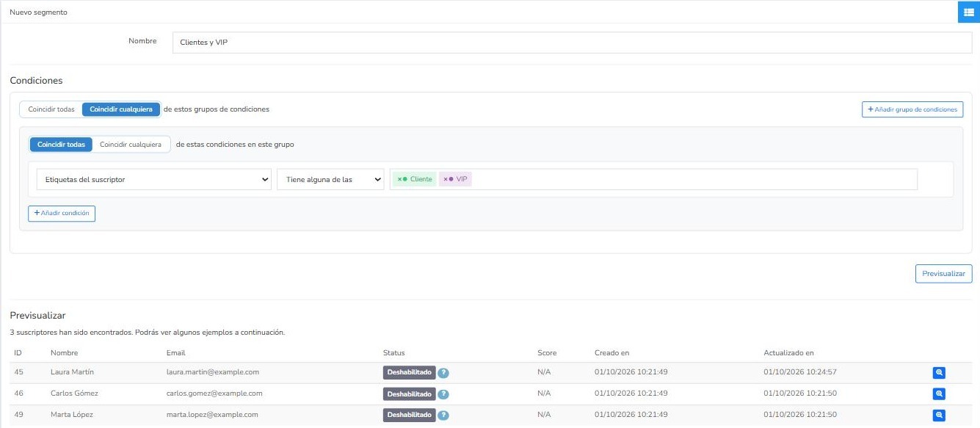Select top-level Coincidir cualquiera for groups
Screen dimensions: 980x428
pos(121,109)
